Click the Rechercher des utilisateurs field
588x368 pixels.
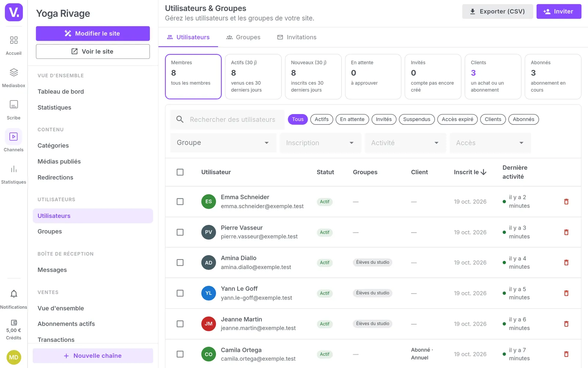coord(227,120)
